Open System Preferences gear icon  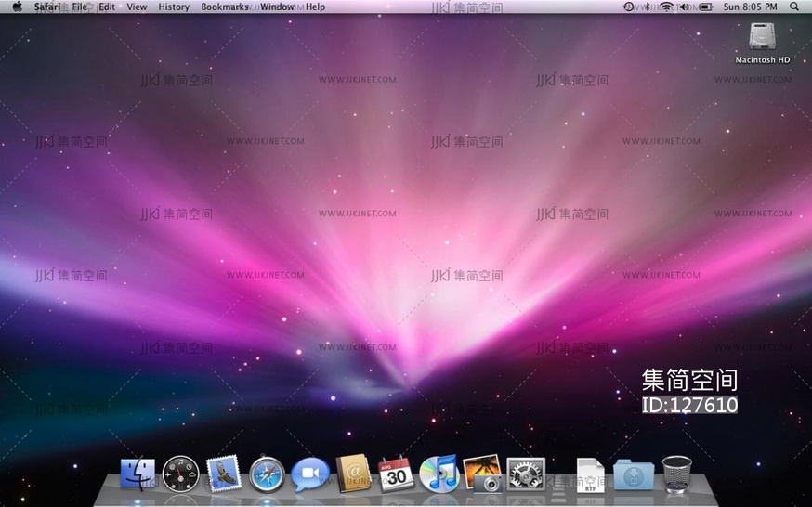526,474
